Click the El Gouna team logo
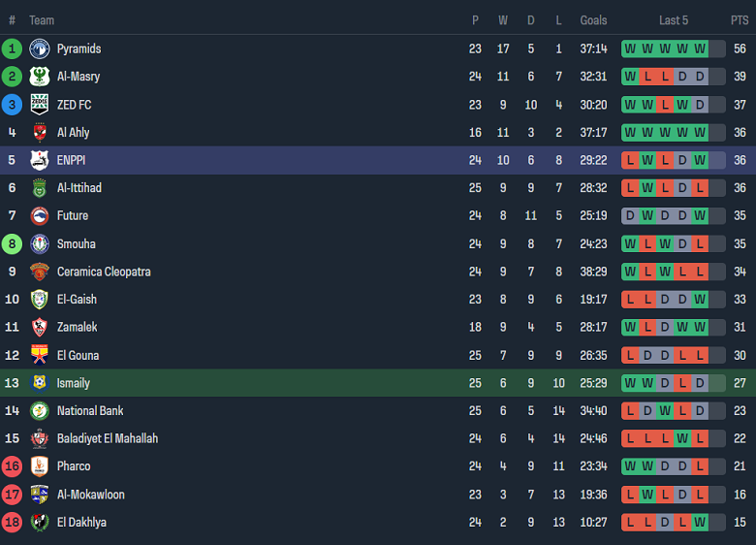The image size is (756, 545). 40,355
